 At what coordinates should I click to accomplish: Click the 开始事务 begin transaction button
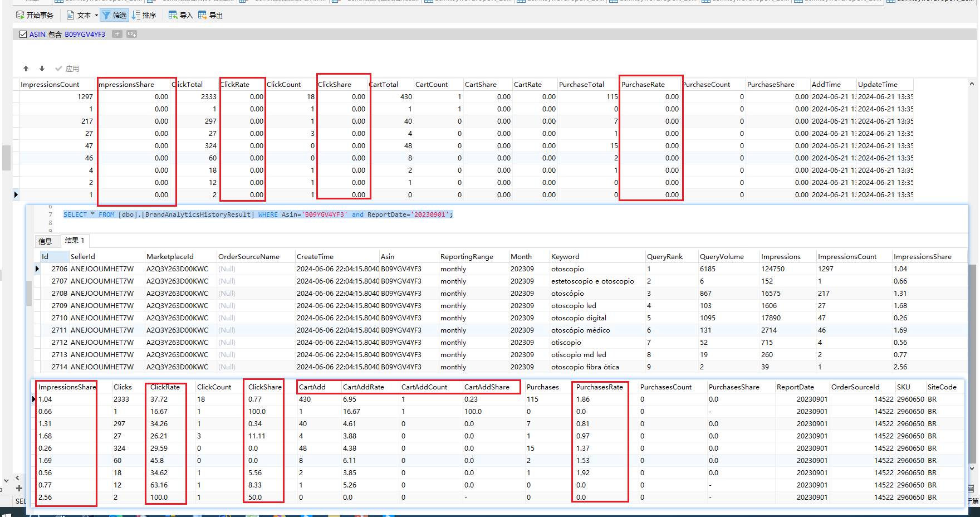click(x=35, y=15)
